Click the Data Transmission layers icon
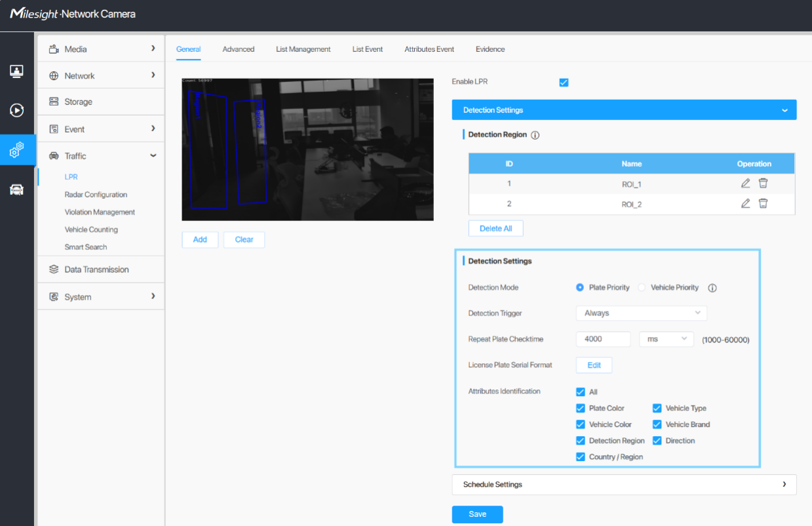 54,270
